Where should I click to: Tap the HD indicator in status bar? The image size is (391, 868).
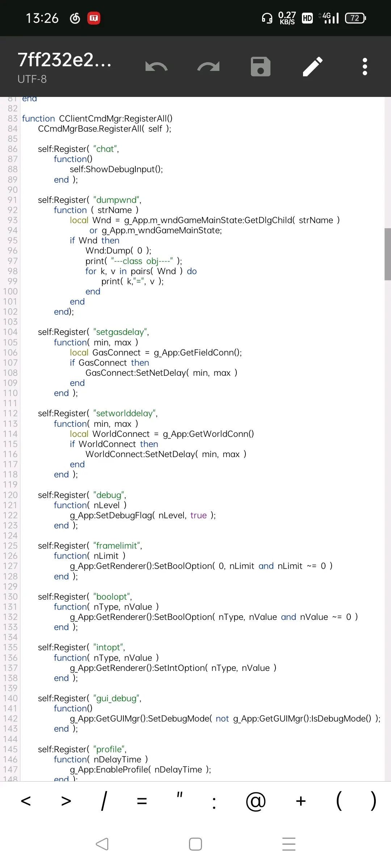click(307, 18)
